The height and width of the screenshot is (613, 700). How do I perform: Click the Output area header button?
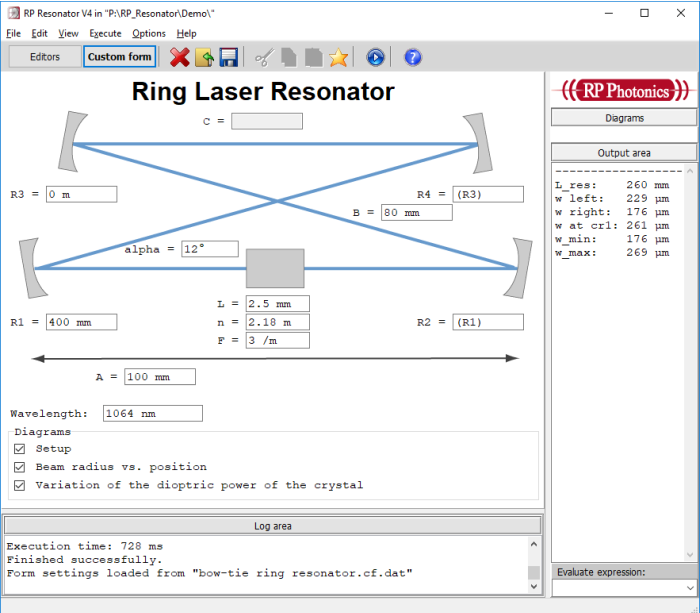[624, 153]
